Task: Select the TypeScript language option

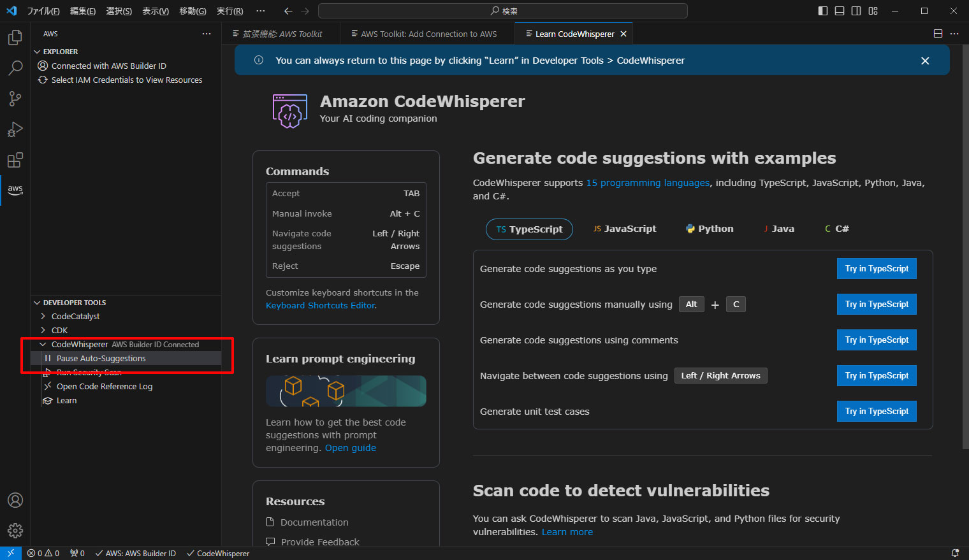Action: [529, 229]
